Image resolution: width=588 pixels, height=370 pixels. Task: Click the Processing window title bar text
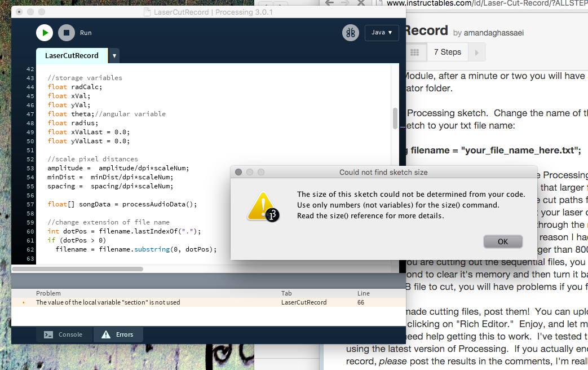click(213, 12)
